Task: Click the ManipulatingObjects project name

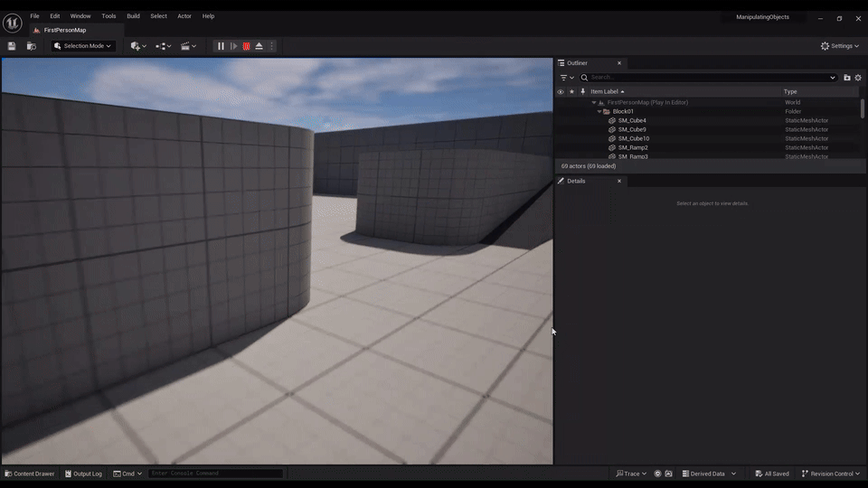Action: [762, 17]
